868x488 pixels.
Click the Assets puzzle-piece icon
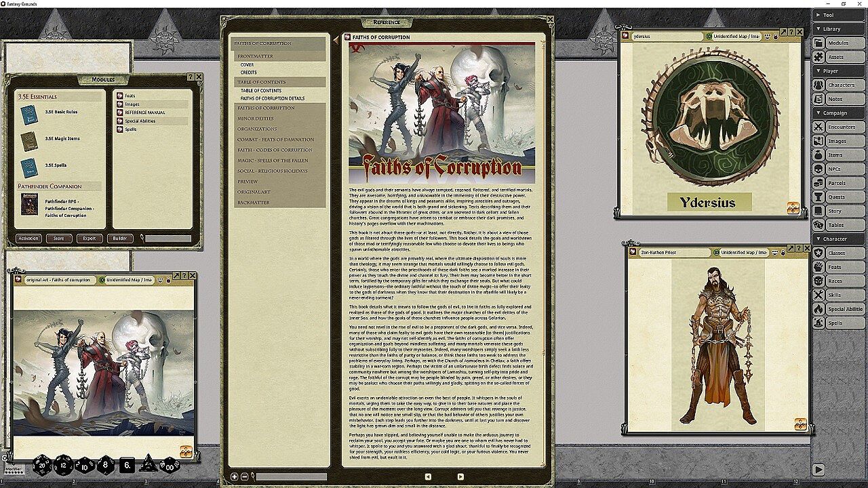click(x=818, y=57)
